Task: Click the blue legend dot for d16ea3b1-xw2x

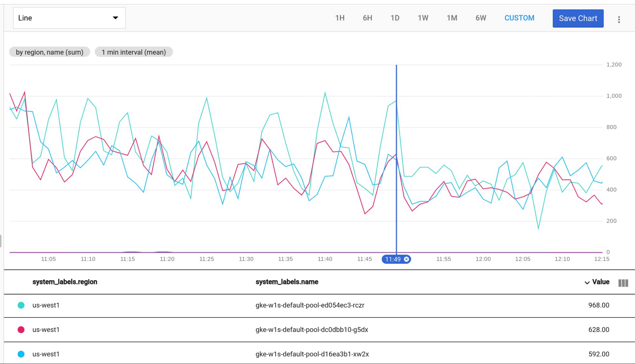Action: click(x=21, y=354)
